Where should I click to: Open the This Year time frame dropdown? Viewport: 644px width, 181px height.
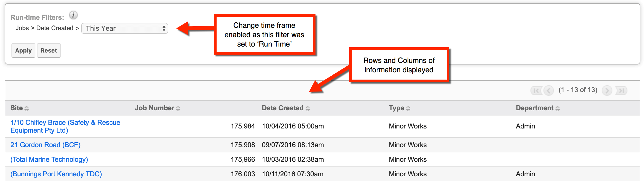tap(125, 28)
